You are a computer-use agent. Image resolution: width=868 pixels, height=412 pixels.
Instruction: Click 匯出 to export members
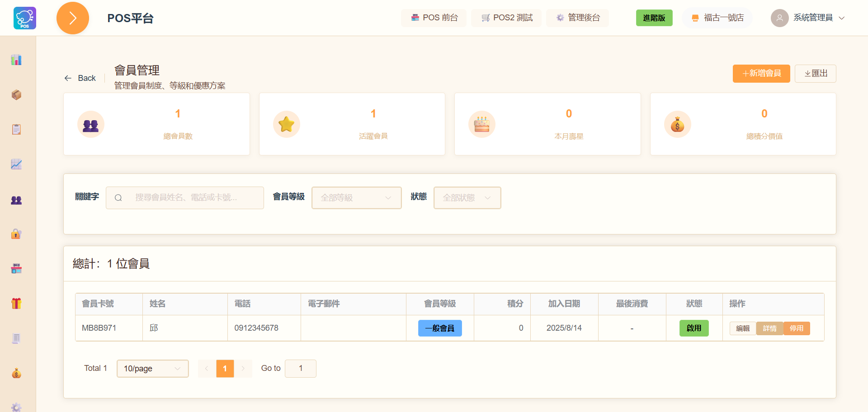click(x=815, y=73)
